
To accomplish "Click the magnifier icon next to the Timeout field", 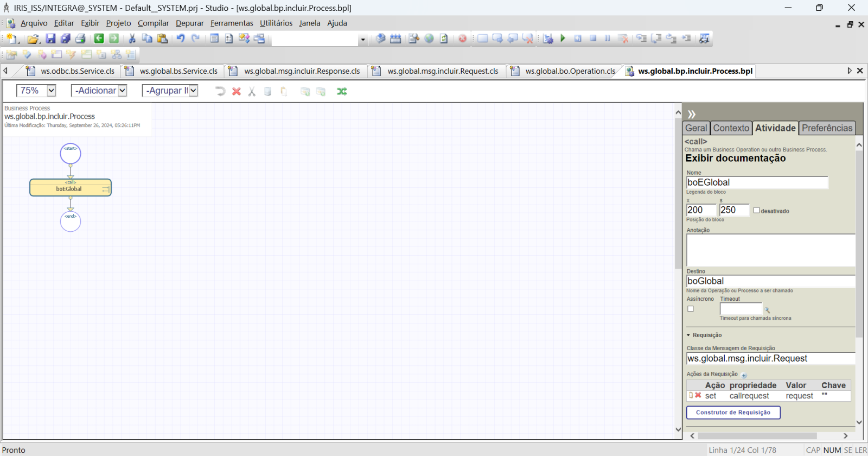I will tap(767, 310).
